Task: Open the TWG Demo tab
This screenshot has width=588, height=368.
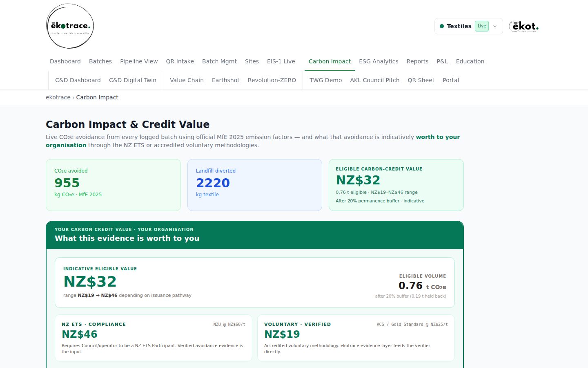Action: coord(325,80)
